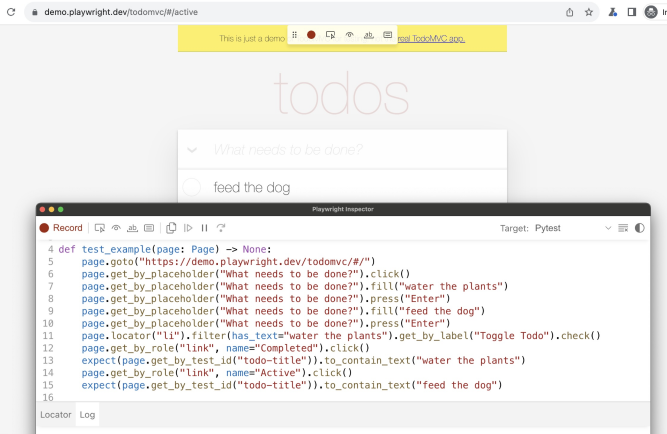Click the Assert value icon in Inspector
667x434 pixels.
(149, 228)
